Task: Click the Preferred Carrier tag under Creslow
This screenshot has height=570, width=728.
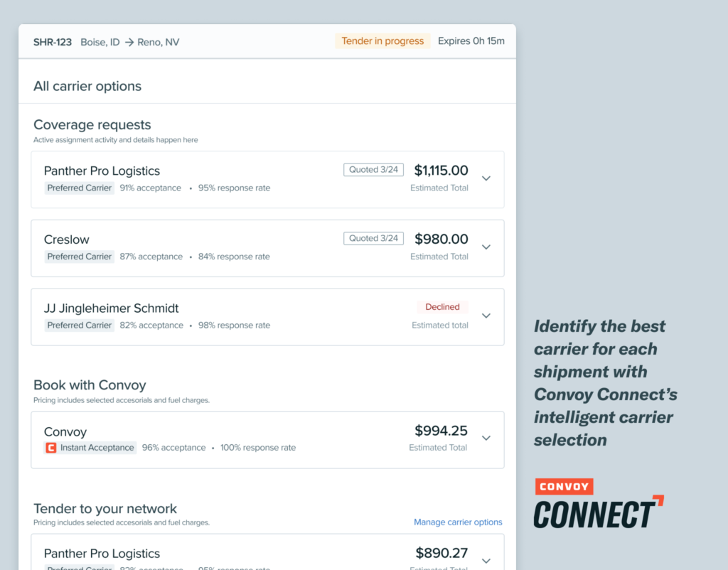Action: pos(80,257)
